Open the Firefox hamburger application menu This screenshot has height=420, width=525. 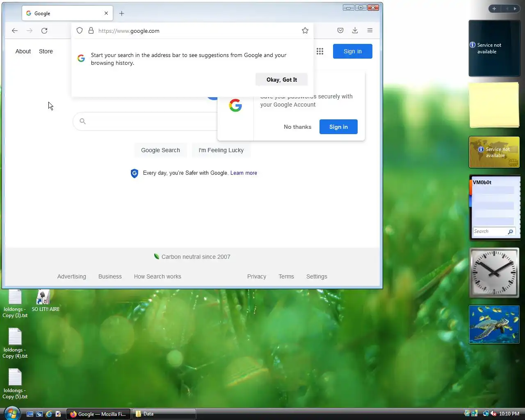(x=370, y=30)
